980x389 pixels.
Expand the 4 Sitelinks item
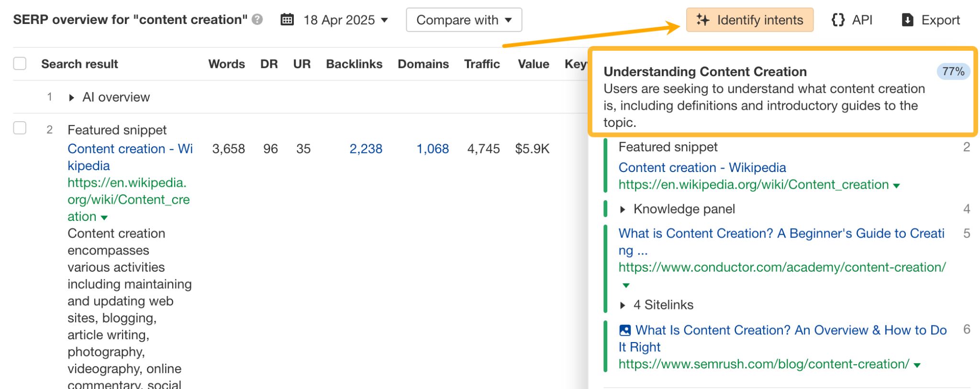point(623,305)
